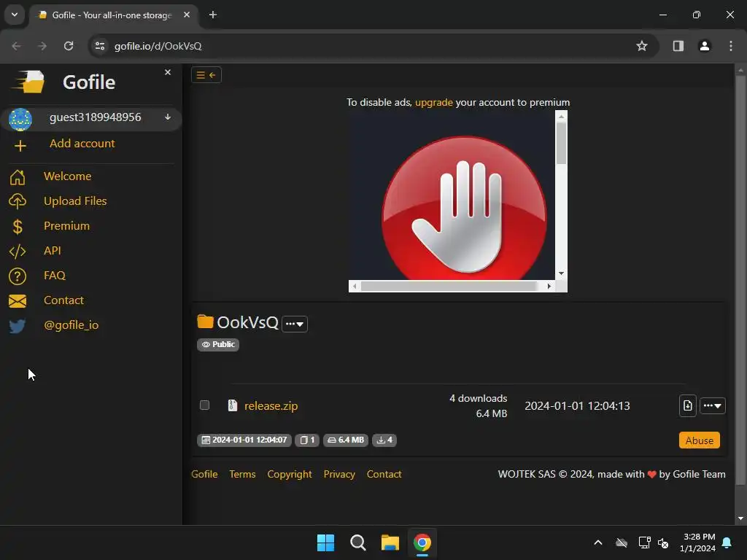View site information icon in address bar
This screenshot has width=747, height=560.
(x=100, y=46)
